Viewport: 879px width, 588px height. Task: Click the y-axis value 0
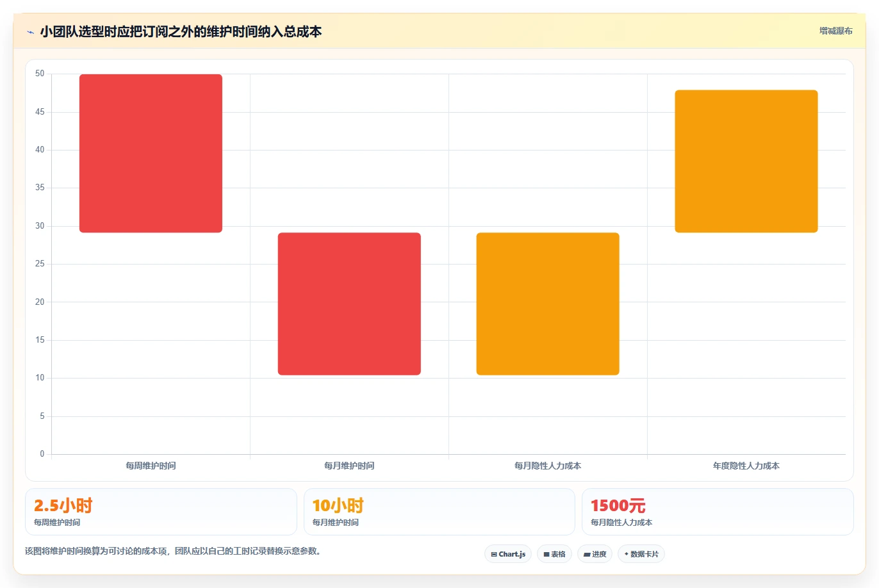pyautogui.click(x=42, y=454)
